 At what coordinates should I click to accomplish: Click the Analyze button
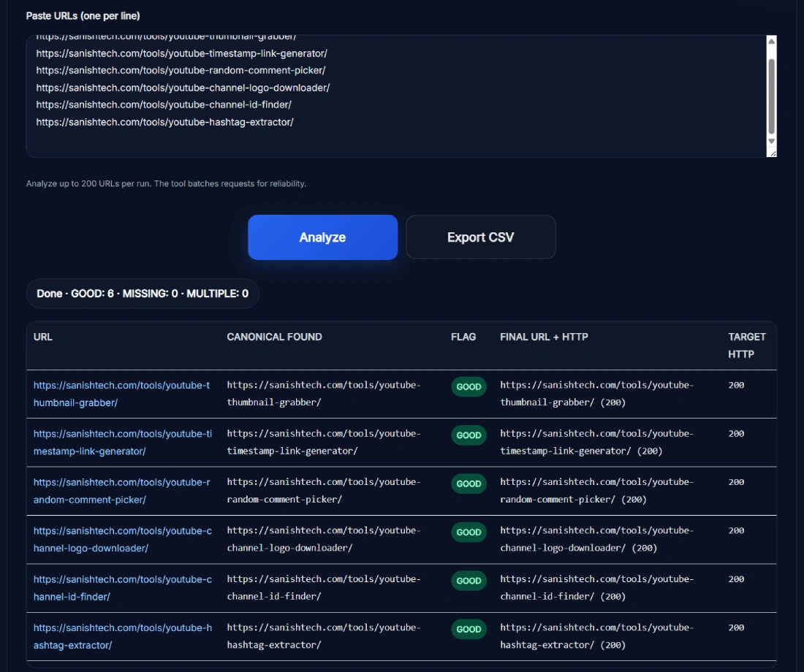[x=322, y=237]
